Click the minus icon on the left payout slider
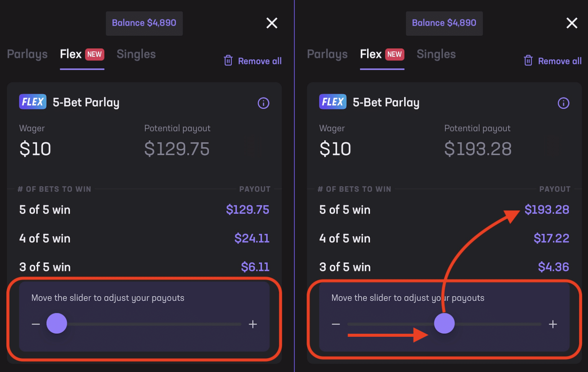Image resolution: width=588 pixels, height=372 pixels. 36,324
